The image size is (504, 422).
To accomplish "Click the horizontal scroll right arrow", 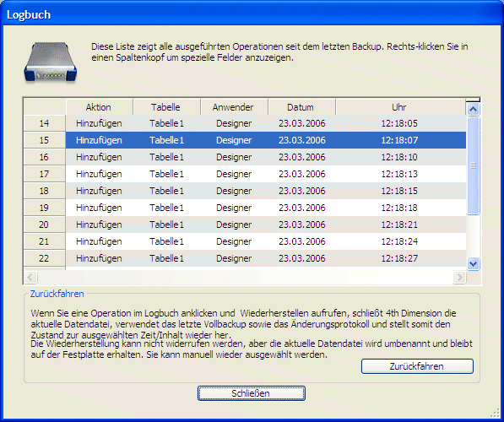I will pyautogui.click(x=459, y=277).
